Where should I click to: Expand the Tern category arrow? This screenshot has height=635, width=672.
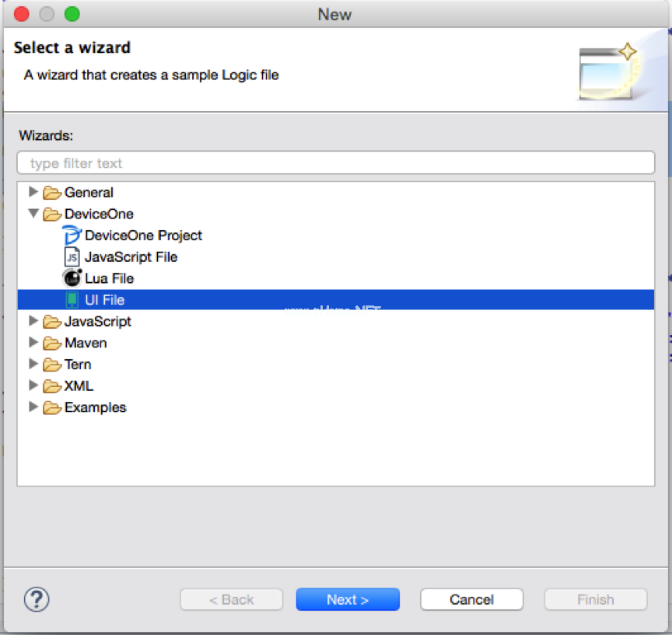click(33, 364)
